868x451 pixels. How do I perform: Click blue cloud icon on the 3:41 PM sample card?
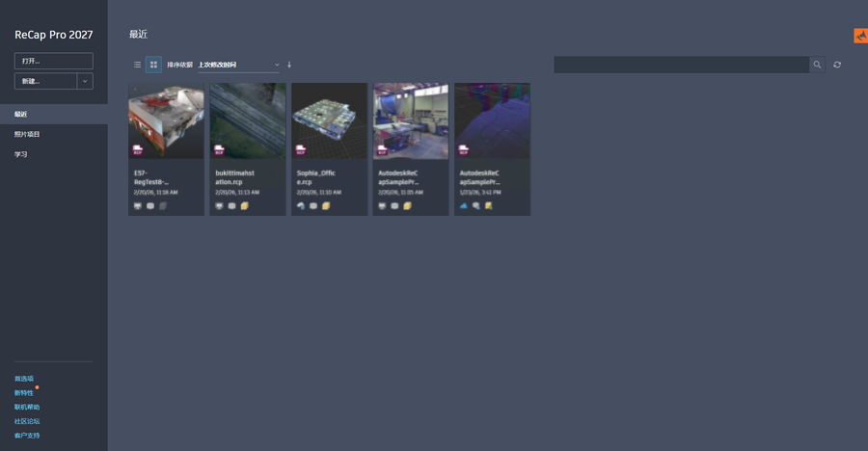pos(463,206)
